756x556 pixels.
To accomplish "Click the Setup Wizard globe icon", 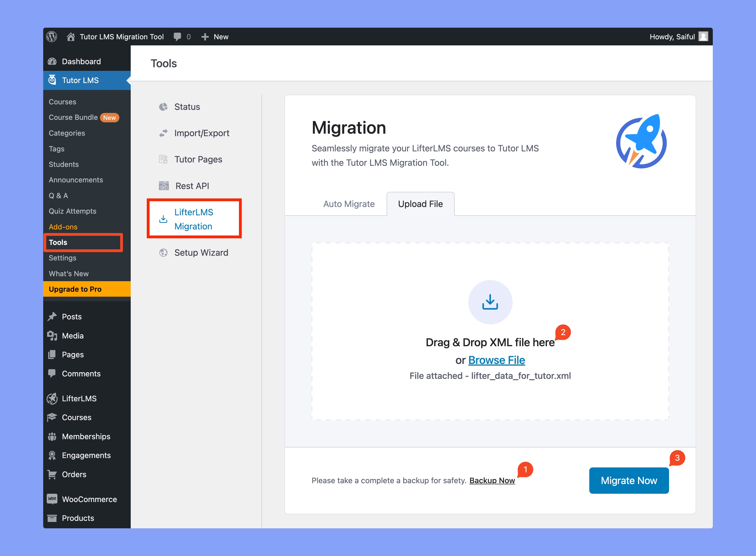I will [x=163, y=252].
